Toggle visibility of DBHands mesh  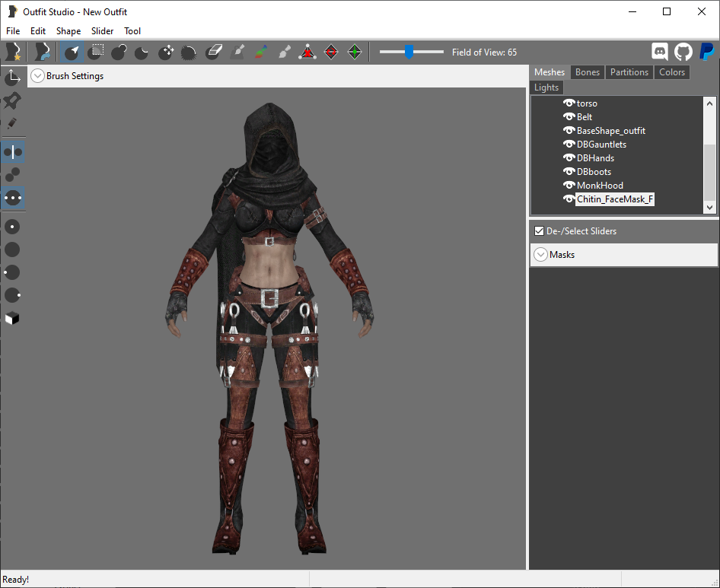(569, 158)
